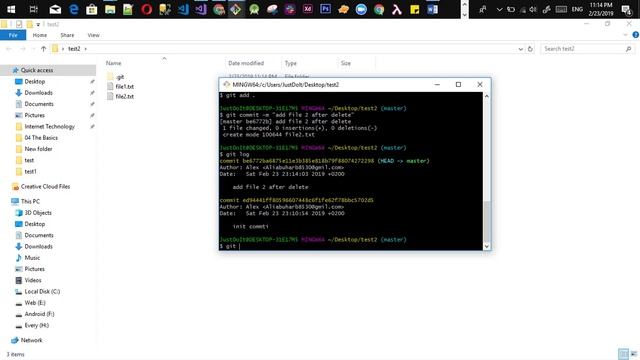Image resolution: width=640 pixels, height=360 pixels.
Task: Launch Opera browser from the taskbar
Action: click(x=147, y=9)
